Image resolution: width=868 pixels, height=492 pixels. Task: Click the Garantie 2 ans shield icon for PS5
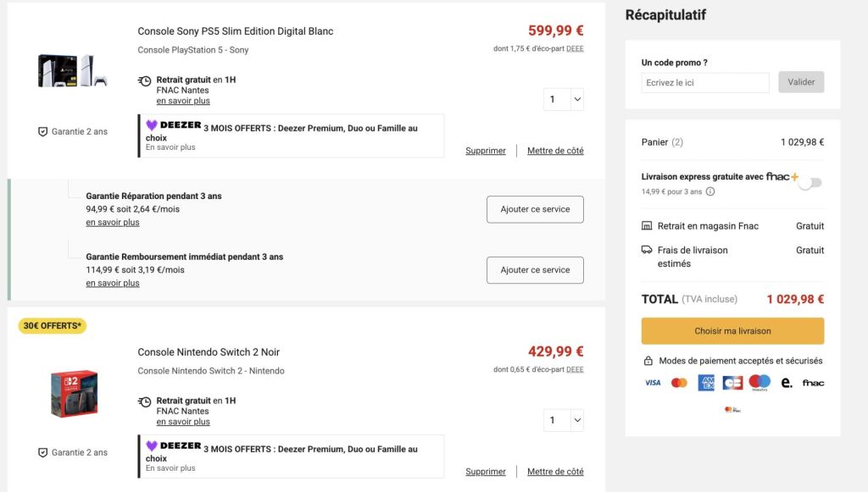click(x=42, y=131)
